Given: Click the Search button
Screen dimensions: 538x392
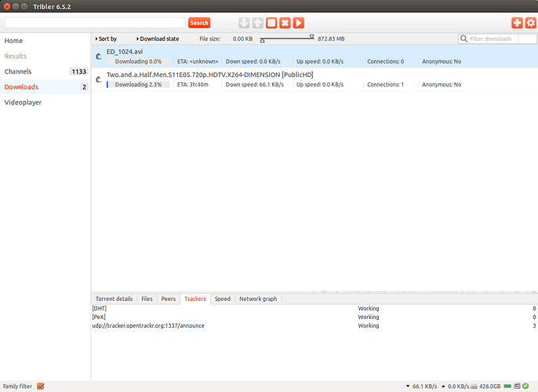Looking at the screenshot, I should [199, 23].
